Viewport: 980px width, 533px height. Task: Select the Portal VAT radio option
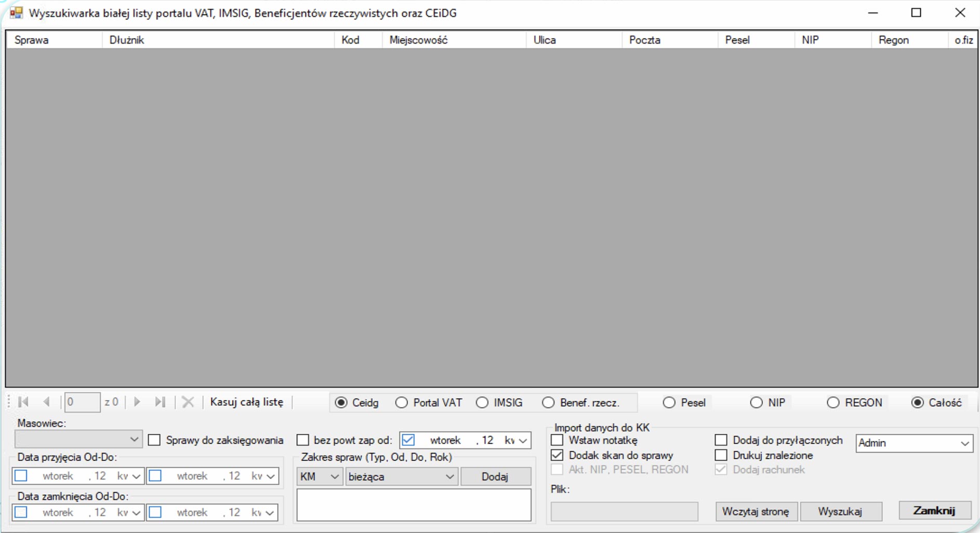pyautogui.click(x=402, y=403)
